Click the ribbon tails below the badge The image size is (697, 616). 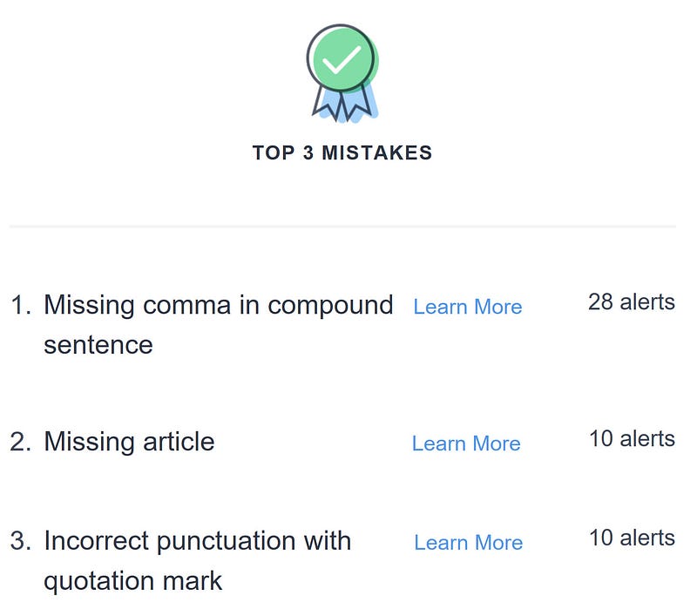343,105
